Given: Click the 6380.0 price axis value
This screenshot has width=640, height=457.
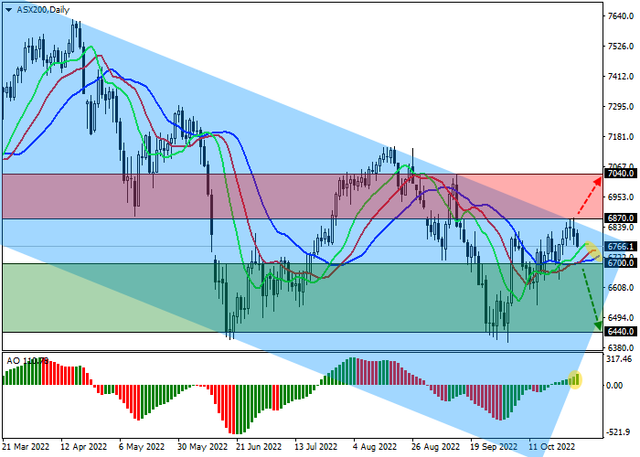Looking at the screenshot, I should [x=620, y=348].
